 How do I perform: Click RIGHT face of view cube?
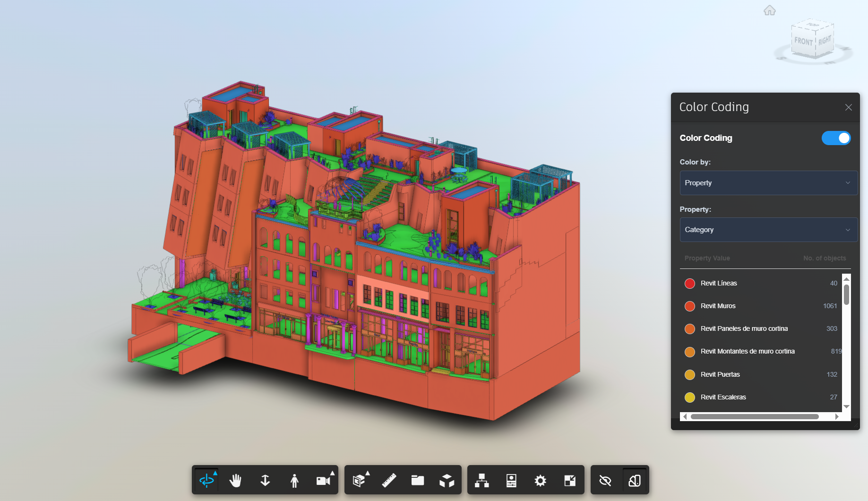pyautogui.click(x=825, y=41)
